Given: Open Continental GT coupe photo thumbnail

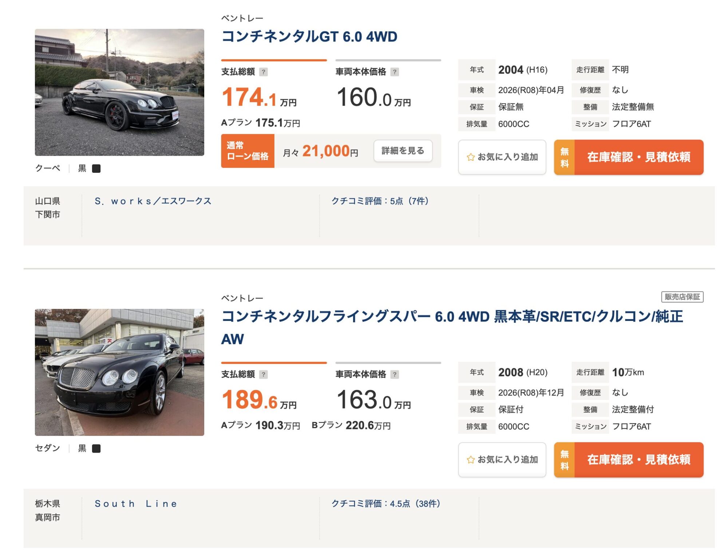Looking at the screenshot, I should coord(119,92).
